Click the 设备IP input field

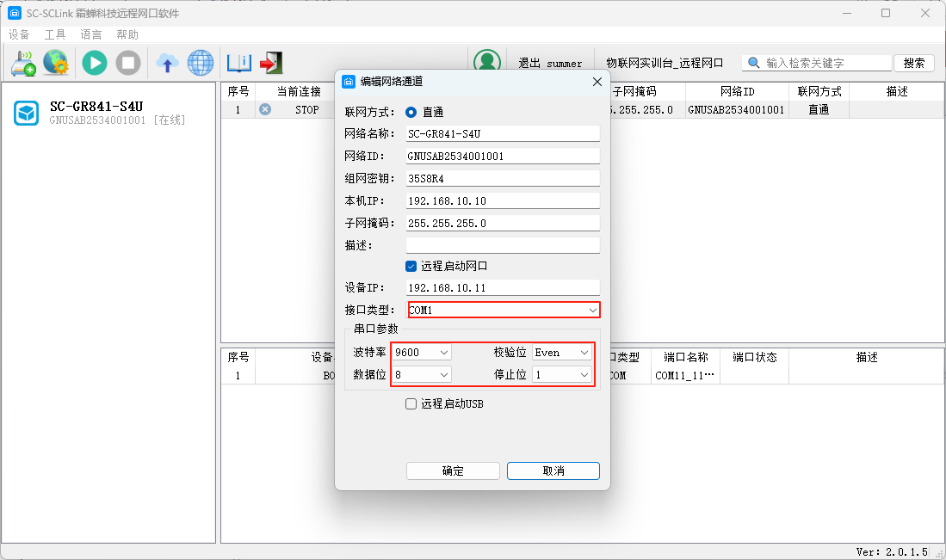(x=503, y=288)
